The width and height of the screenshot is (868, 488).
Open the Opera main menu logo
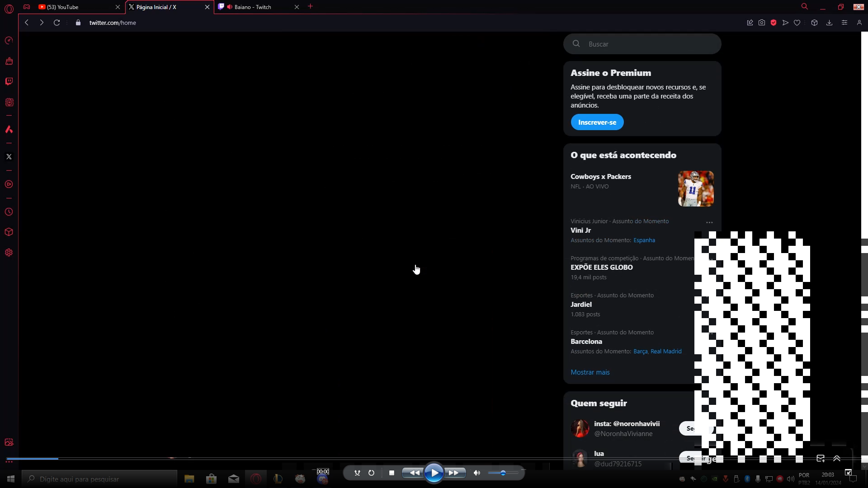(9, 9)
